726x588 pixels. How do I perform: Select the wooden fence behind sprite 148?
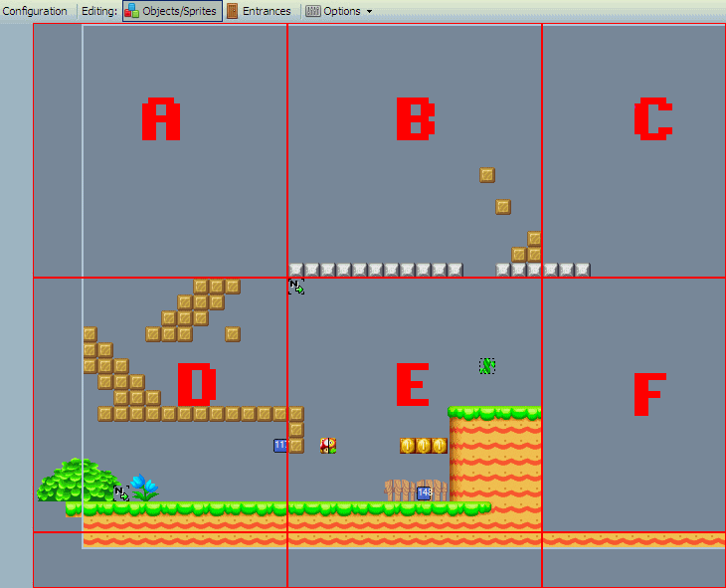pos(416,490)
